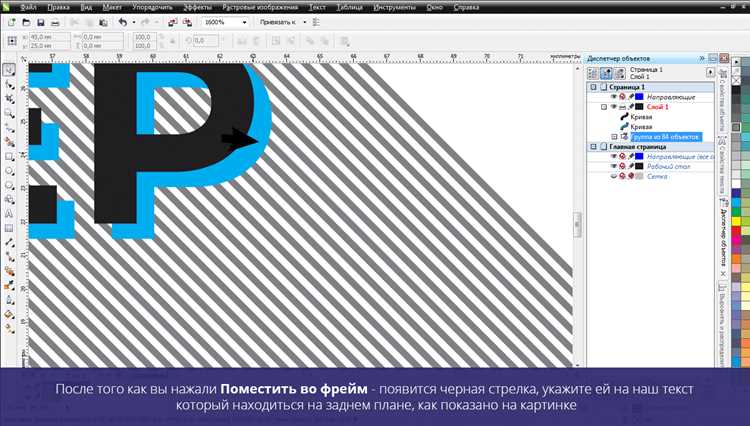The height and width of the screenshot is (426, 750).
Task: Click the Import icon in the toolbar
Action: pos(173,22)
